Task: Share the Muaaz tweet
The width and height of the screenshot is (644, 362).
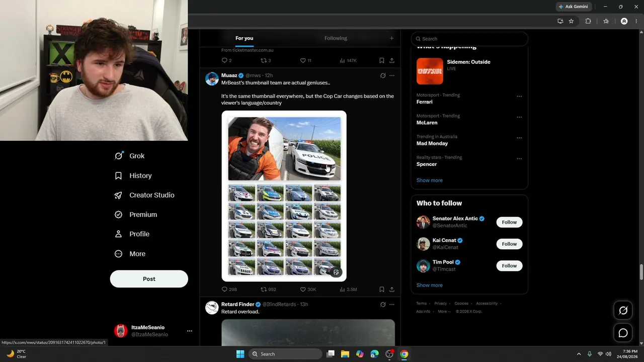Action: (x=392, y=290)
